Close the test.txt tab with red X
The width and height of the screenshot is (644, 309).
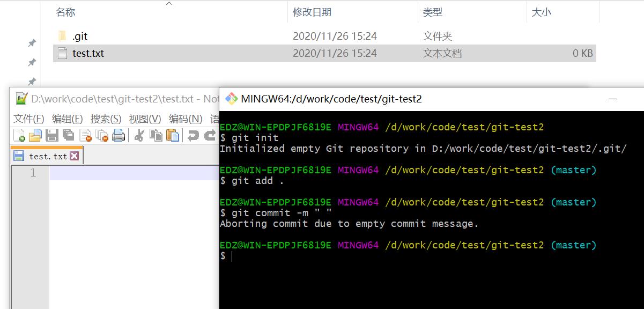[x=75, y=156]
